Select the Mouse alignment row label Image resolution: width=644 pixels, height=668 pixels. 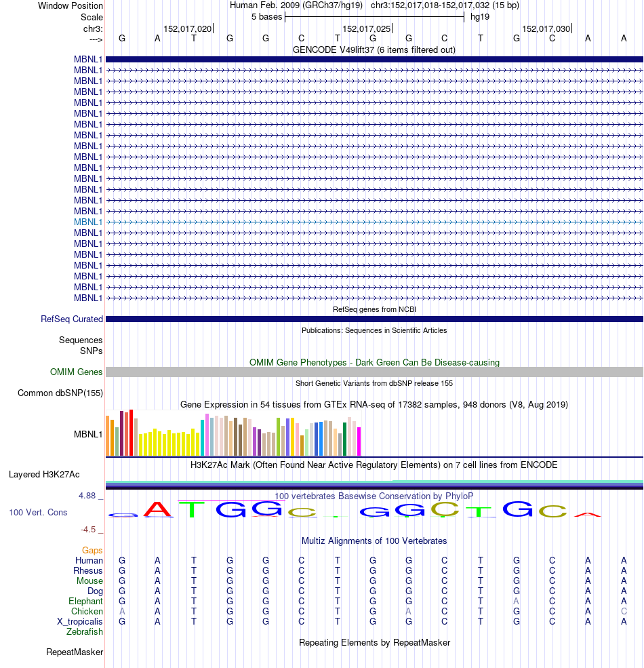(89, 581)
